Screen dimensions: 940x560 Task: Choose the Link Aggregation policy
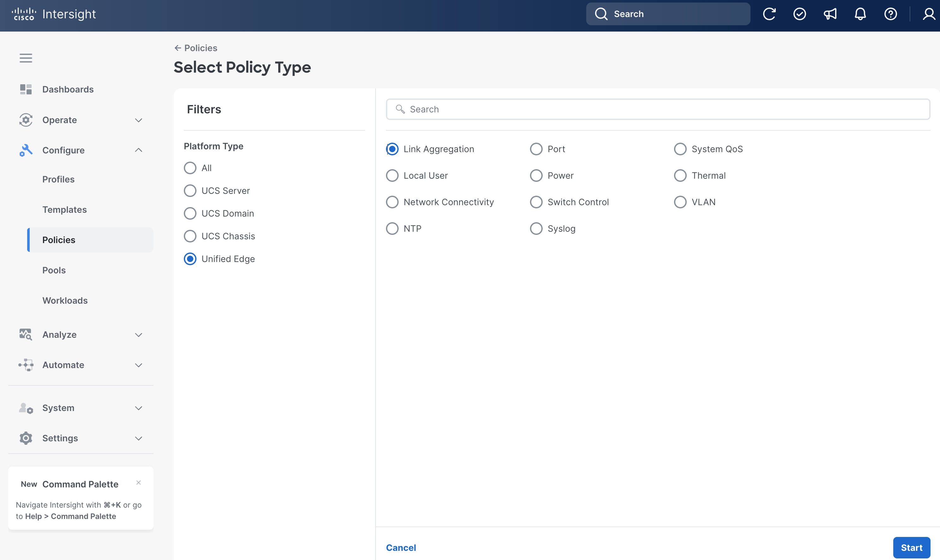pyautogui.click(x=392, y=149)
